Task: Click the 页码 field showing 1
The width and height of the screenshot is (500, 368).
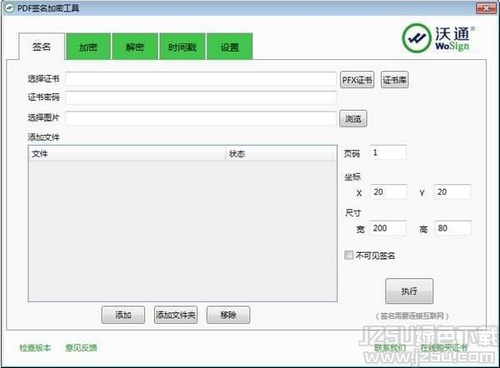Action: (x=388, y=153)
